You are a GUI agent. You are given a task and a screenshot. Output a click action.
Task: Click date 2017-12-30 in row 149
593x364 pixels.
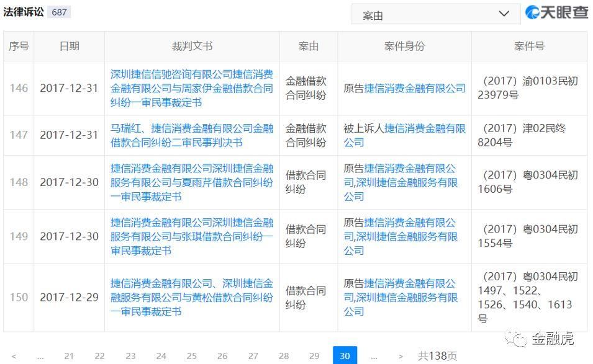click(x=69, y=236)
